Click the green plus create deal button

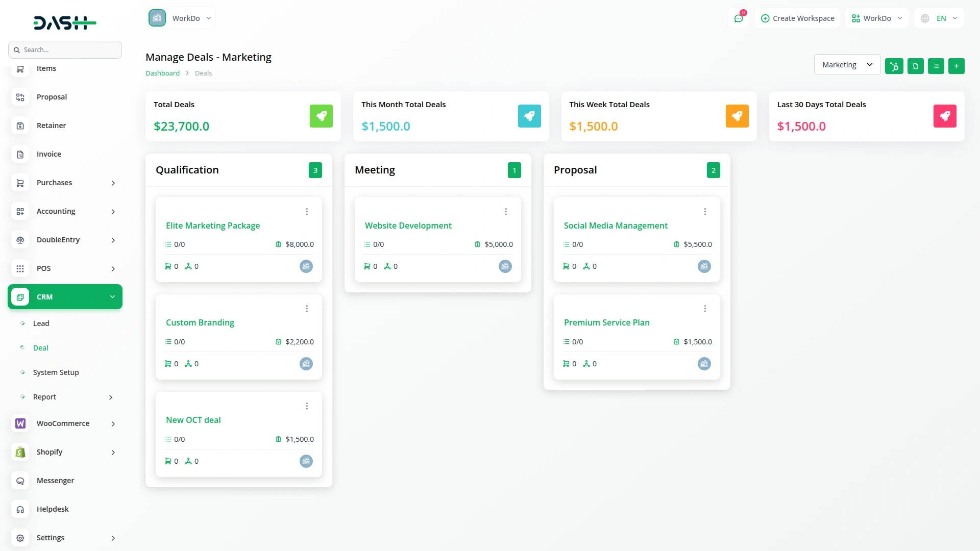click(x=956, y=66)
